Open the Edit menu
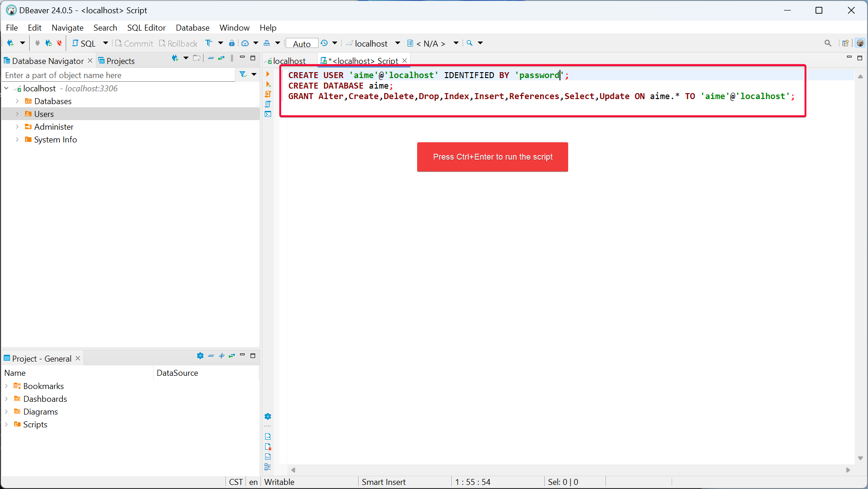Screen dimensions: 868x489 pyautogui.click(x=34, y=27)
